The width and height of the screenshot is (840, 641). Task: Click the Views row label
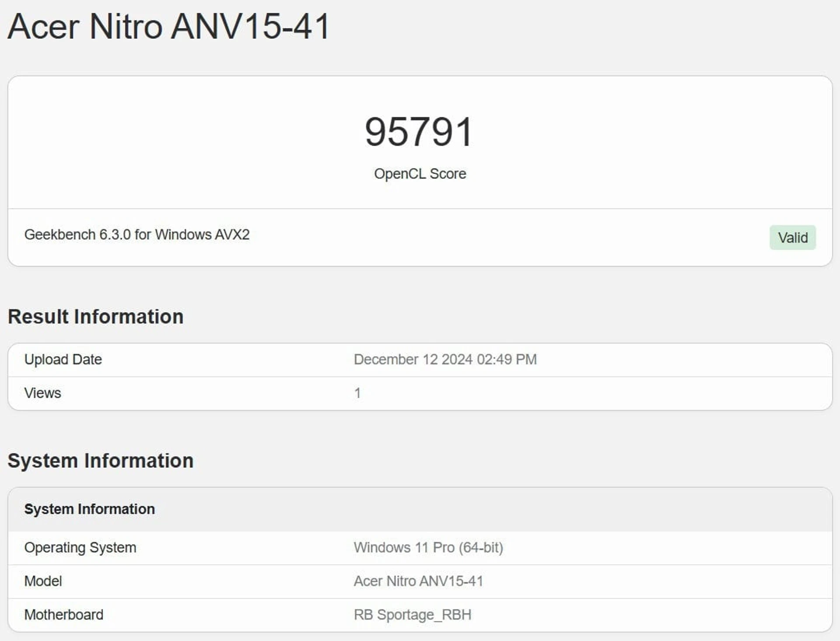pyautogui.click(x=43, y=393)
